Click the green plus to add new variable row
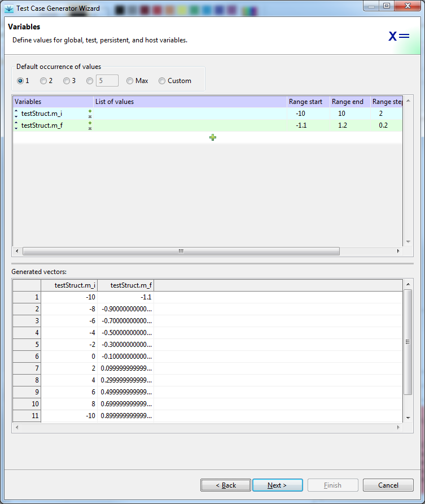 [x=213, y=137]
